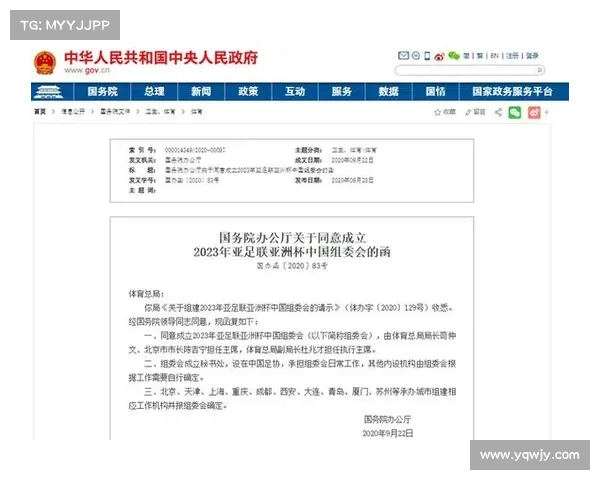600x480 pixels.
Task: Click the circular icon beside the envelope
Action: (x=416, y=56)
